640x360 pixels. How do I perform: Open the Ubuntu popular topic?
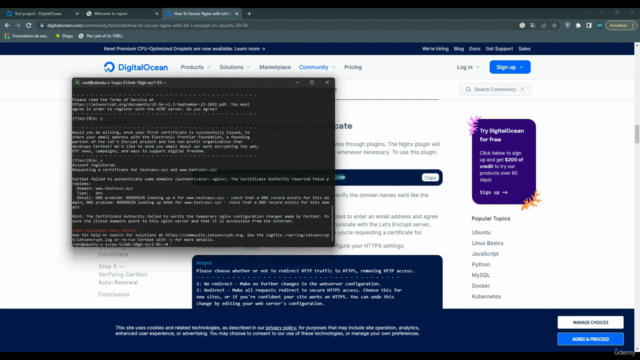tap(481, 232)
